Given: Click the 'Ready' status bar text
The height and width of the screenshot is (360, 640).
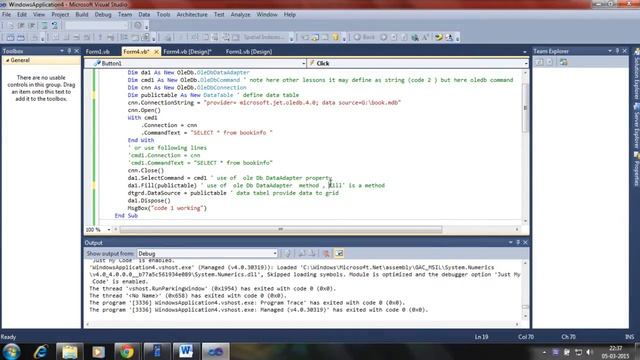Looking at the screenshot, I should click(8, 337).
